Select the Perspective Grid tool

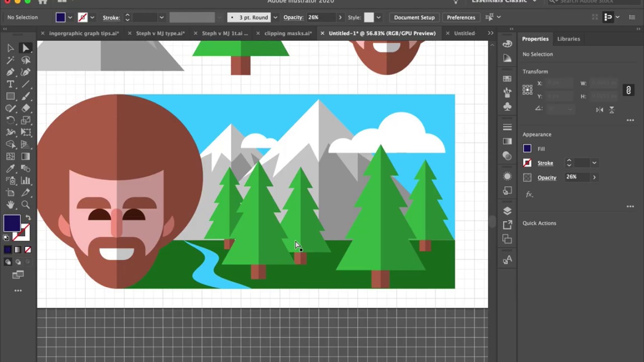coord(26,144)
